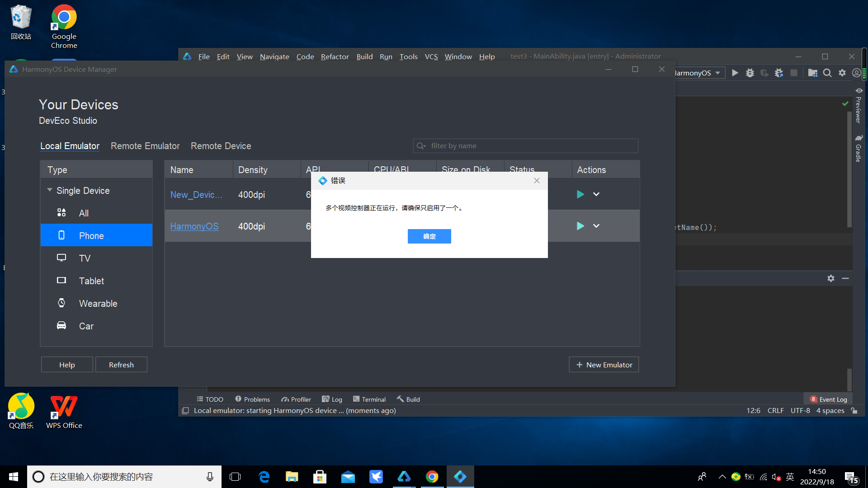Open the HarmonyOS emulator link

(x=194, y=226)
